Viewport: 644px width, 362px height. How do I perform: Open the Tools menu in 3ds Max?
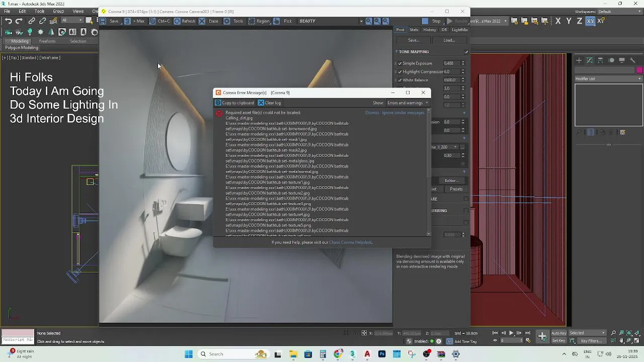pyautogui.click(x=39, y=11)
